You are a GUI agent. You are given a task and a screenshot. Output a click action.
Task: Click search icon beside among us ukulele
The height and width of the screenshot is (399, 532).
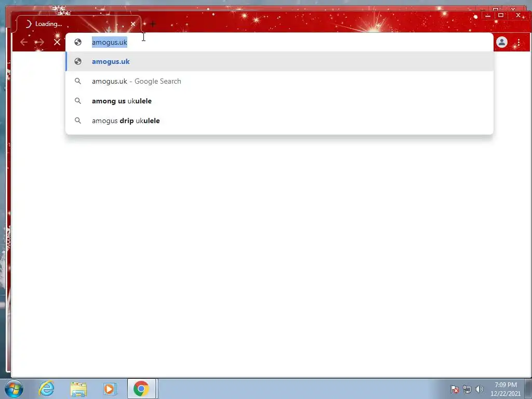coord(78,101)
